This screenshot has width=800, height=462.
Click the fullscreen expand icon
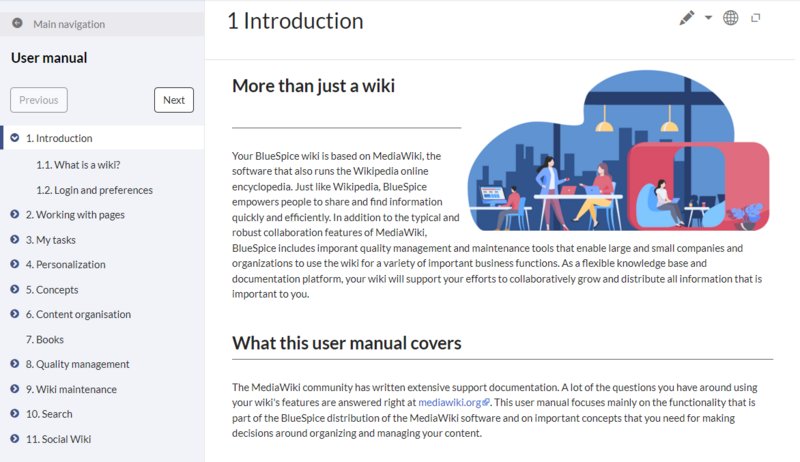point(756,18)
